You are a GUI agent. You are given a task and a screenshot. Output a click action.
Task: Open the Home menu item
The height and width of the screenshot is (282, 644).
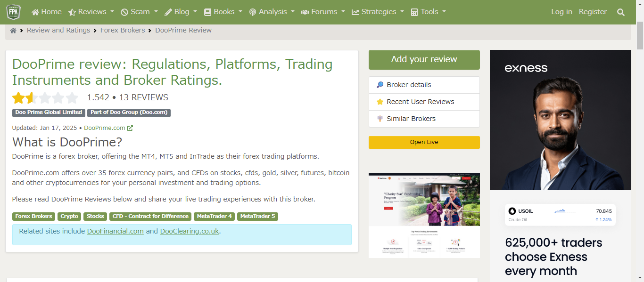[47, 12]
